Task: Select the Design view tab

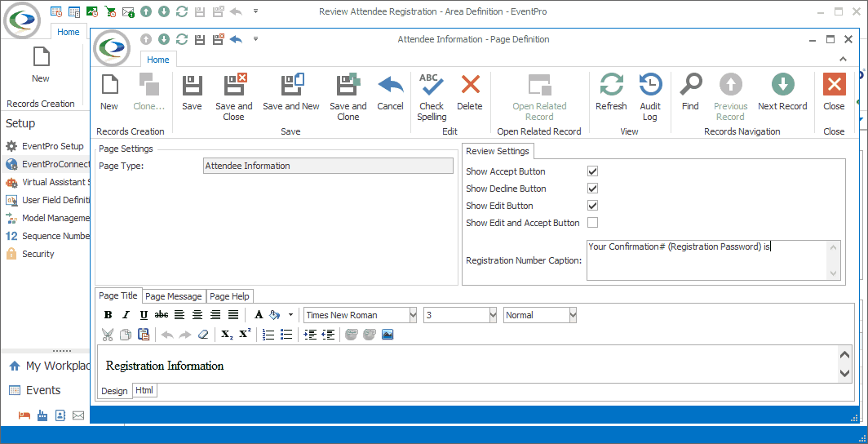Action: pyautogui.click(x=114, y=391)
